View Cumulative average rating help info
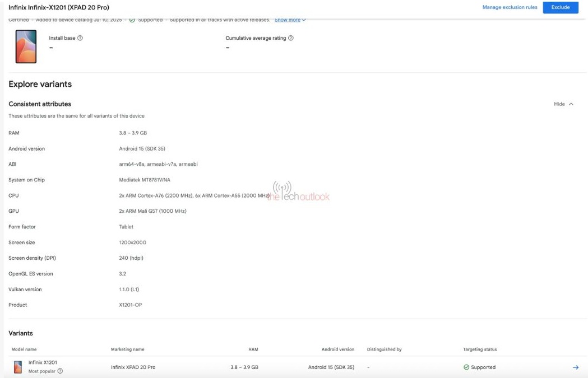Screen dimensions: 588x378 point(290,38)
